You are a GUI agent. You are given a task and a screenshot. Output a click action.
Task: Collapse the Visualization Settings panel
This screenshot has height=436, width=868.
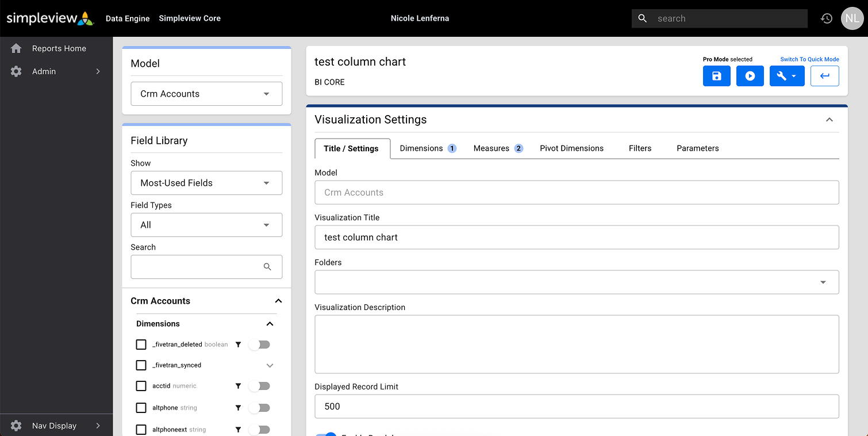click(829, 120)
